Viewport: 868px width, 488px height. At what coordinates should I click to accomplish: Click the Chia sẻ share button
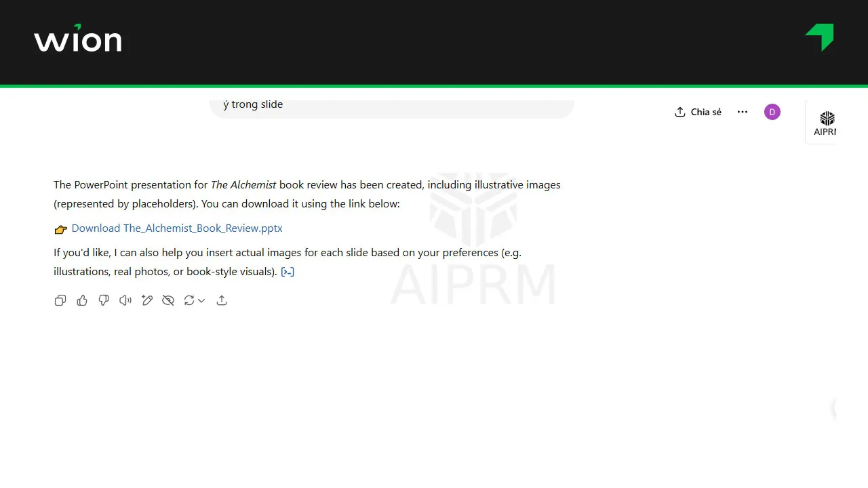[x=698, y=112]
